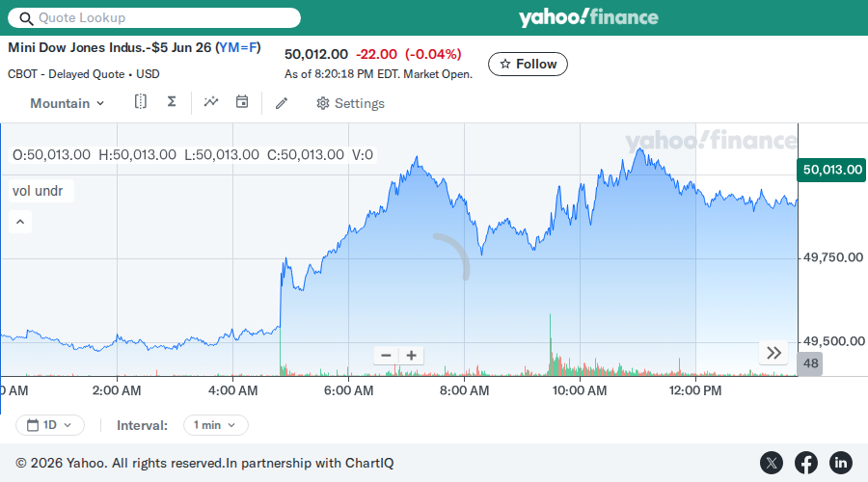Open the indicators line-chart icon
Image resolution: width=868 pixels, height=482 pixels.
pyautogui.click(x=211, y=102)
